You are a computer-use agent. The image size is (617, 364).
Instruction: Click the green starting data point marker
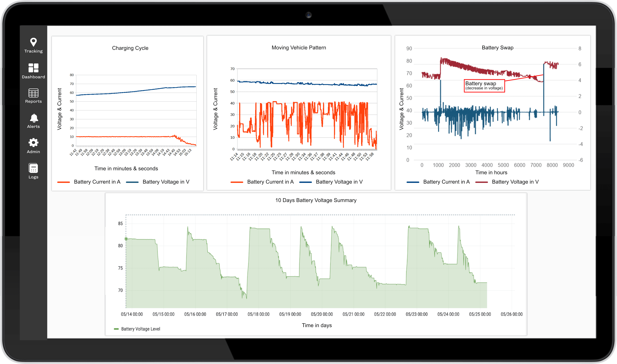(x=126, y=239)
